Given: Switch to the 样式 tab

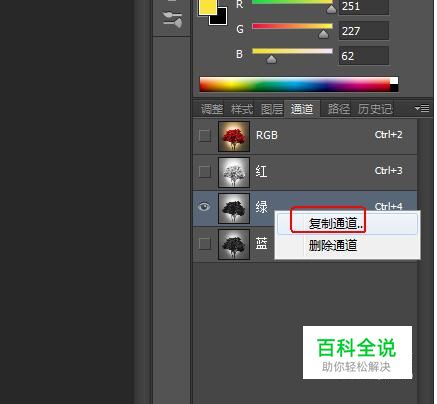Looking at the screenshot, I should click(242, 109).
